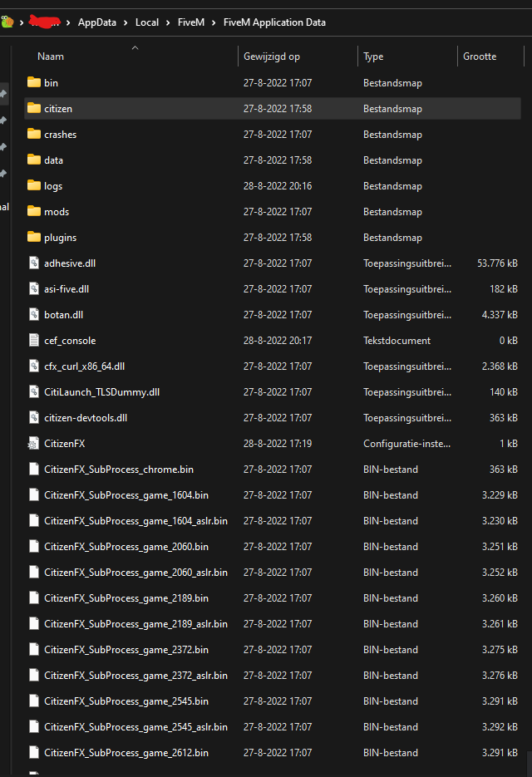Select CitizenFX_SubProcess_game_2060_aslr.bin icon

34,572
